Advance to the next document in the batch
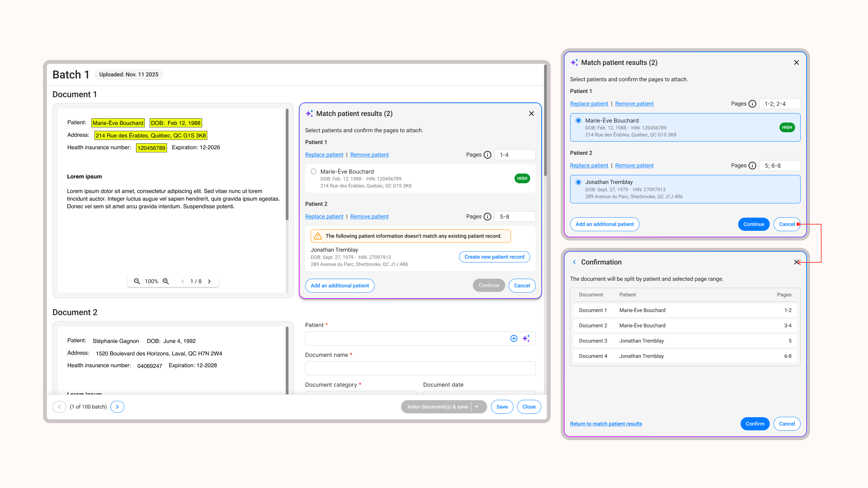The height and width of the screenshot is (488, 868). coord(117,406)
